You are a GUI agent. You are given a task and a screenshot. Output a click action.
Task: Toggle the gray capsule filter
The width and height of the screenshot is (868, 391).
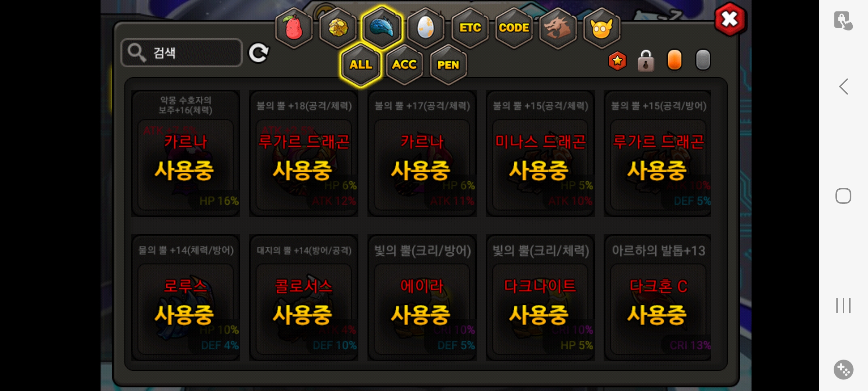pyautogui.click(x=703, y=60)
